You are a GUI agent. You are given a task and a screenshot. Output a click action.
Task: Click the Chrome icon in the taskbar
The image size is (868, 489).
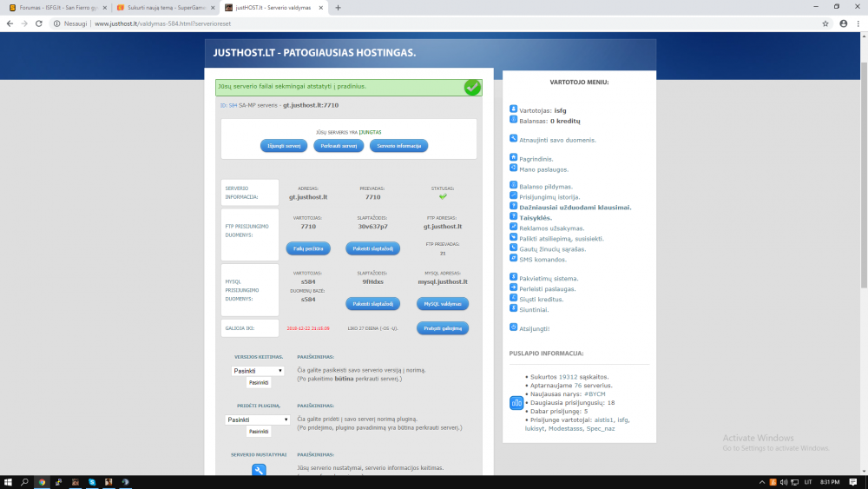click(42, 482)
